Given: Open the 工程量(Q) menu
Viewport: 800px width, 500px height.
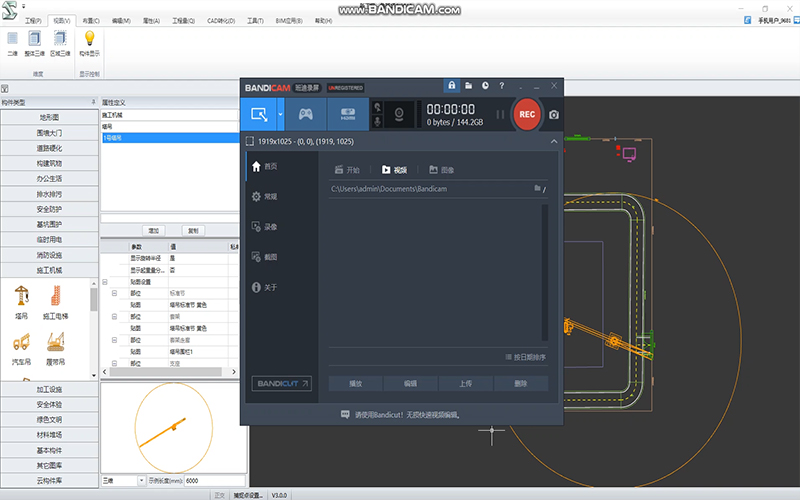Looking at the screenshot, I should [x=183, y=21].
